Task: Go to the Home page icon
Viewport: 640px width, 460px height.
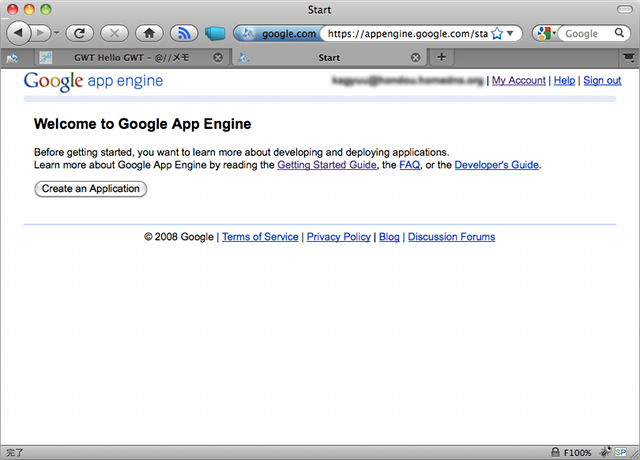Action: 148,33
